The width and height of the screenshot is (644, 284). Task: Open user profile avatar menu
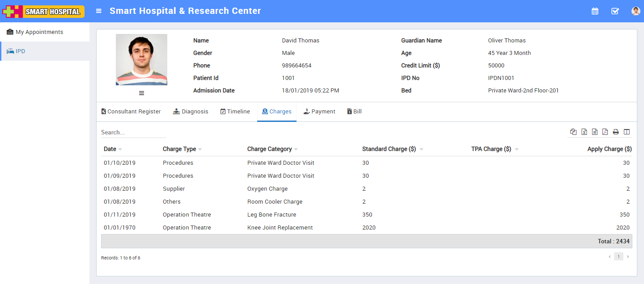pos(636,11)
